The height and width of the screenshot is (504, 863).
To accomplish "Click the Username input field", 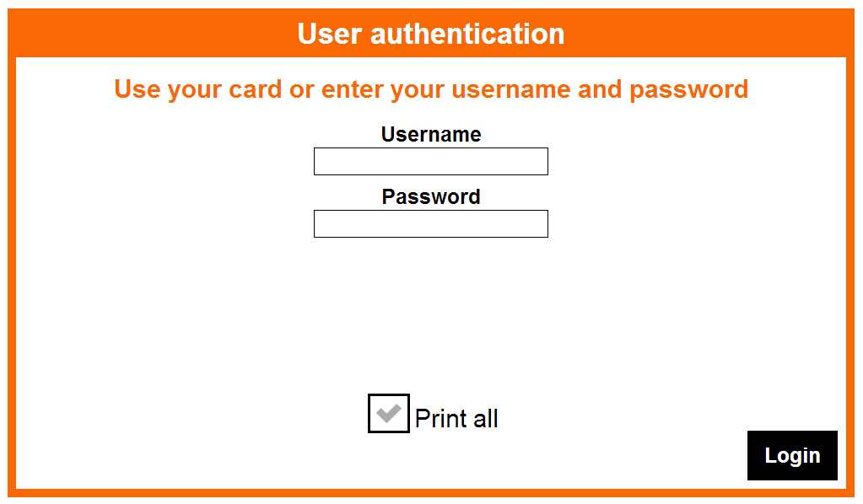I will click(x=430, y=161).
